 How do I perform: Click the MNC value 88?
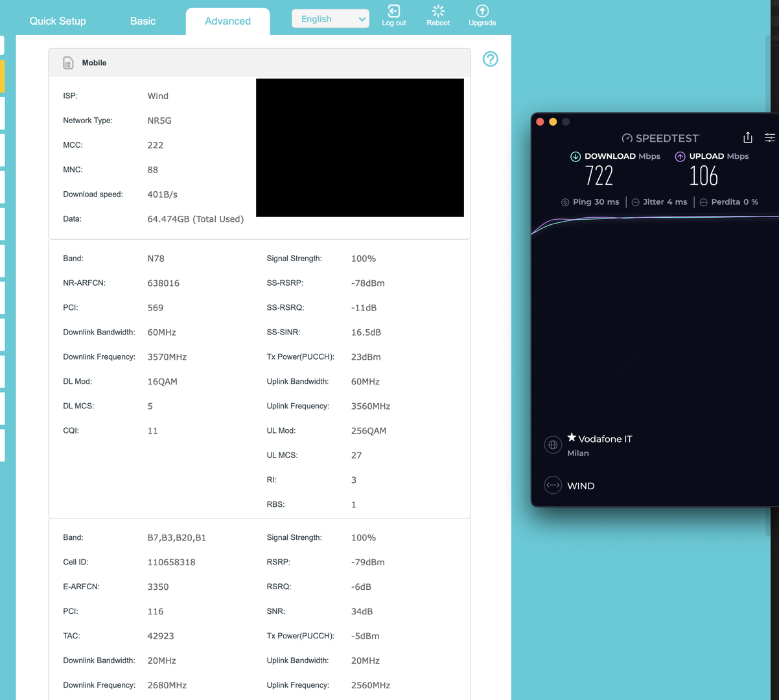(153, 170)
